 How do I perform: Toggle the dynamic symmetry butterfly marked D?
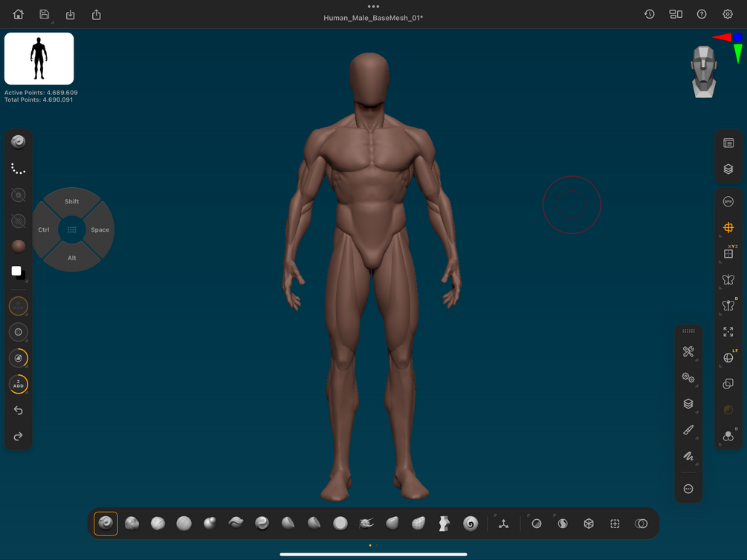coord(729,305)
